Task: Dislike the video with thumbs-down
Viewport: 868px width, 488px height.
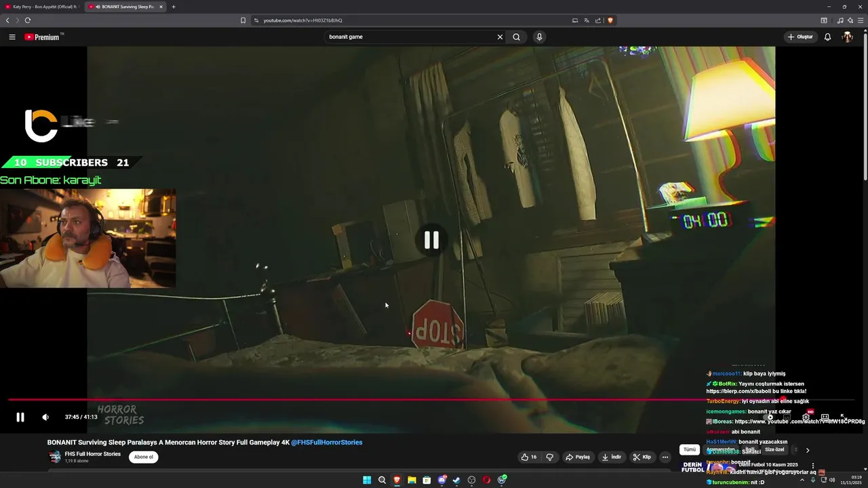Action: [x=550, y=457]
